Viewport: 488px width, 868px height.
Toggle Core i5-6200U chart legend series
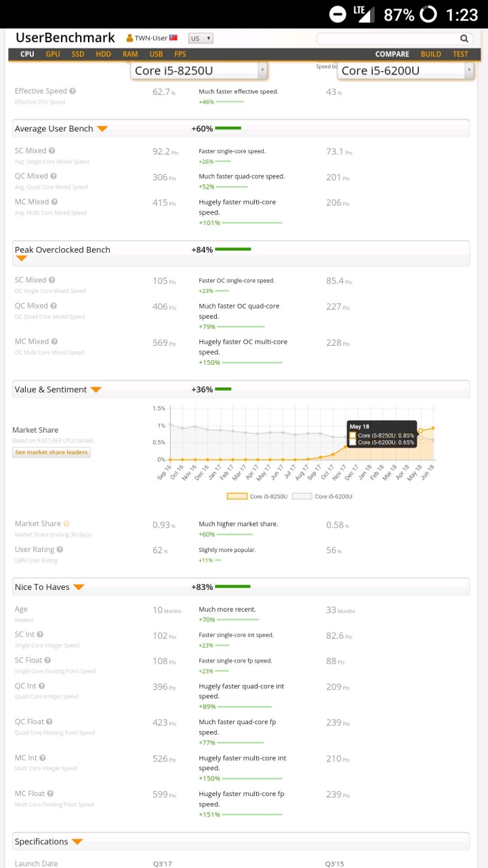tap(323, 496)
